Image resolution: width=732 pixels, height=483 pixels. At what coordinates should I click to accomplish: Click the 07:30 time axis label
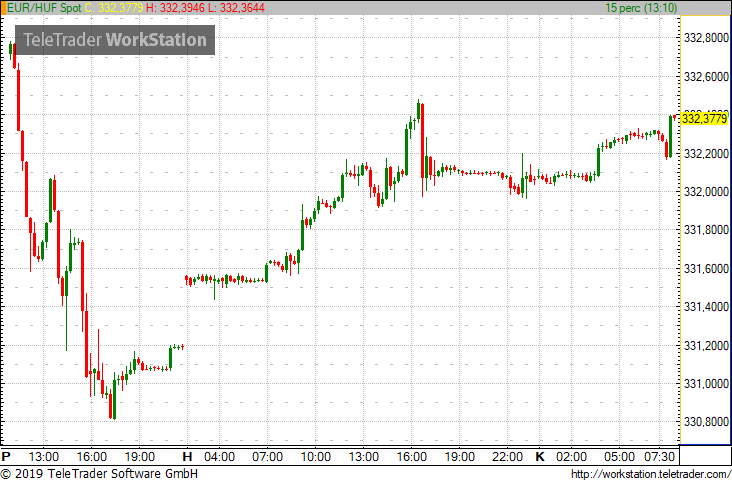[x=660, y=456]
